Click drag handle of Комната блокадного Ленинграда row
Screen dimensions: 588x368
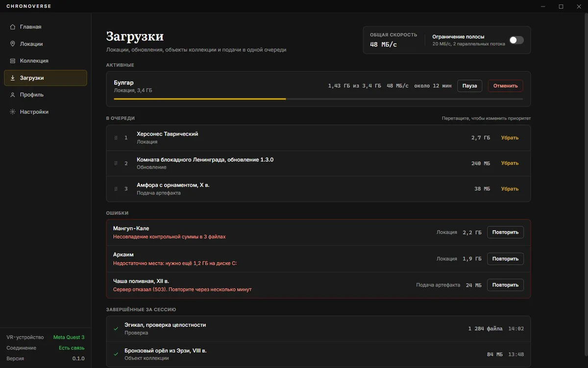coord(116,163)
